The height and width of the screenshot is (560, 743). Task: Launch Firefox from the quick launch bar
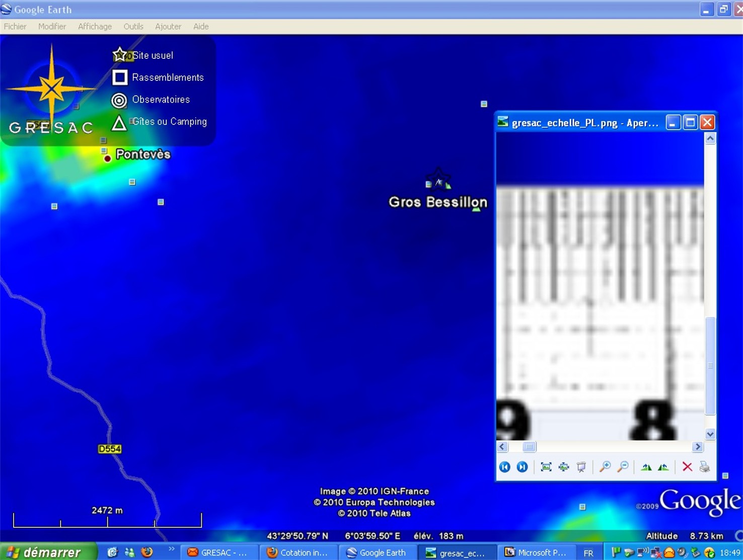click(147, 552)
